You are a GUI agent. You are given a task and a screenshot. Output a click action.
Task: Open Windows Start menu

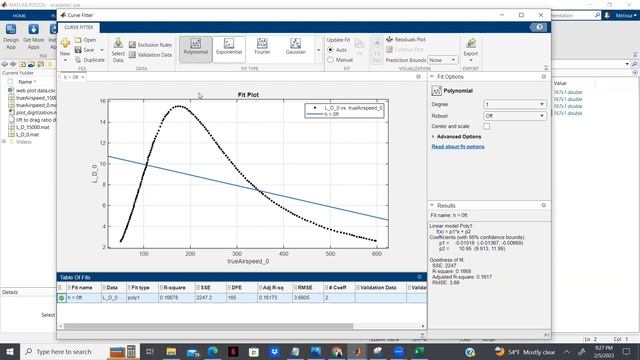click(x=10, y=351)
